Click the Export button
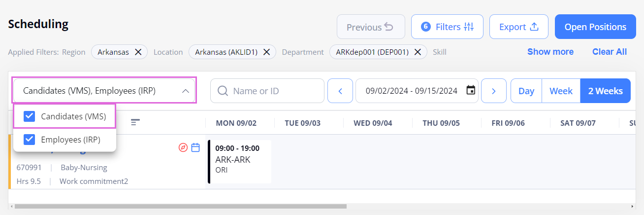 [x=518, y=27]
